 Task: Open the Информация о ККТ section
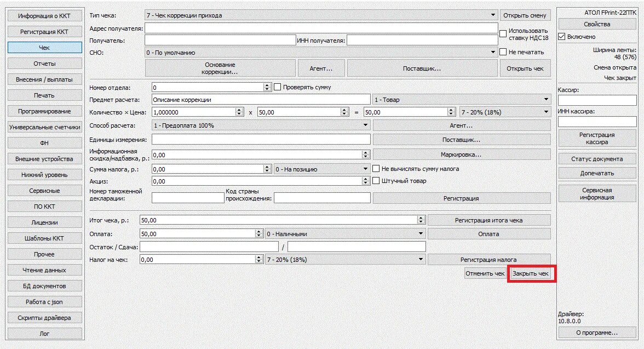point(44,16)
